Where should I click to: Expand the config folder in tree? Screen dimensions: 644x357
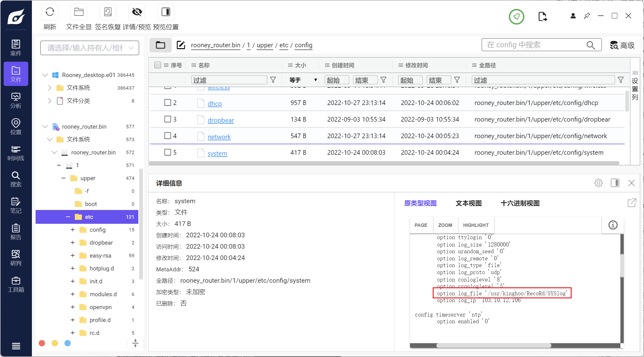pyautogui.click(x=73, y=230)
